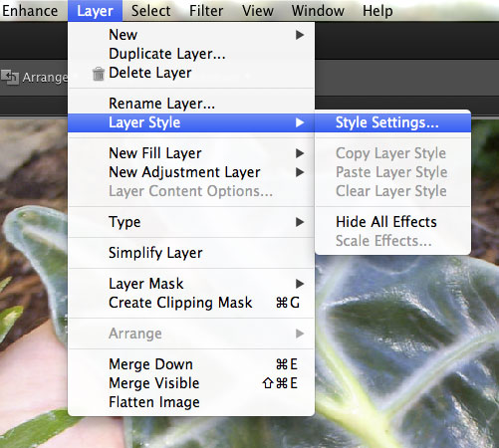Click the trash icon beside Delete Layer
This screenshot has height=448, width=499.
[99, 74]
